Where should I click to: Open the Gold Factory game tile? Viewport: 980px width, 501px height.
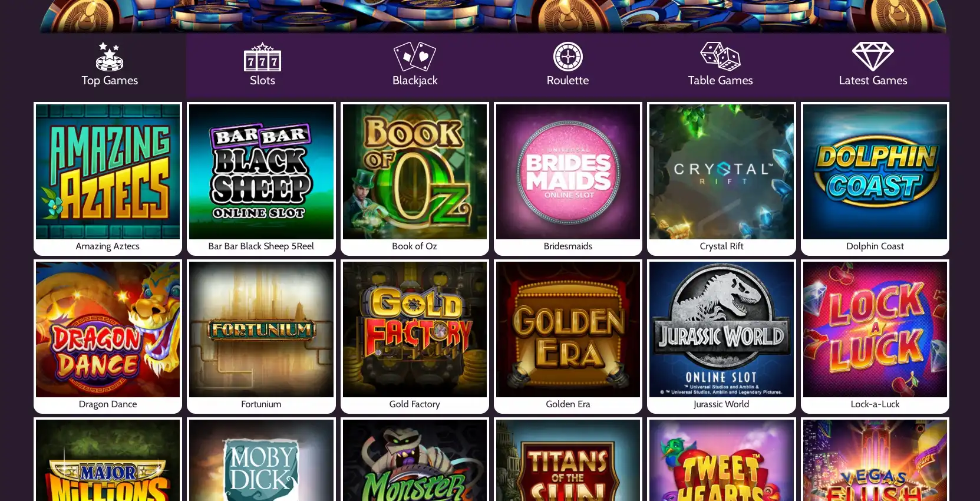click(x=415, y=337)
